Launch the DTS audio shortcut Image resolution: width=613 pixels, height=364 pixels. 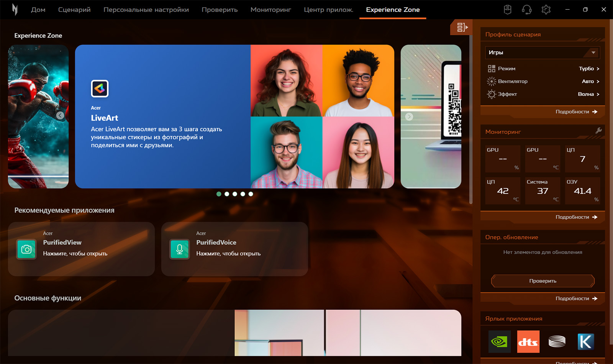point(528,341)
